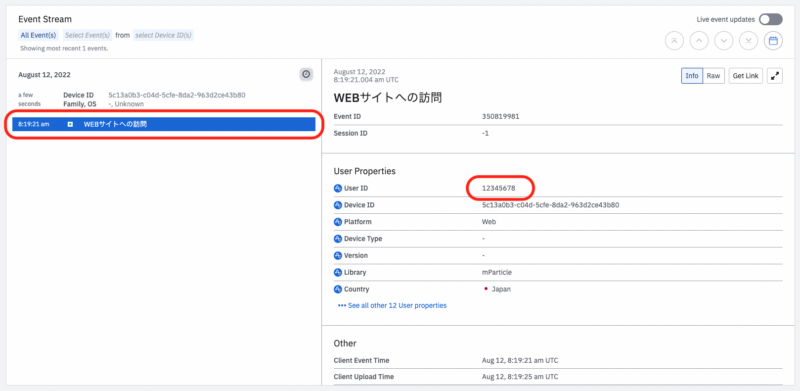Click the Client Event Time value
Viewport: 800px width, 391px height.
click(520, 360)
